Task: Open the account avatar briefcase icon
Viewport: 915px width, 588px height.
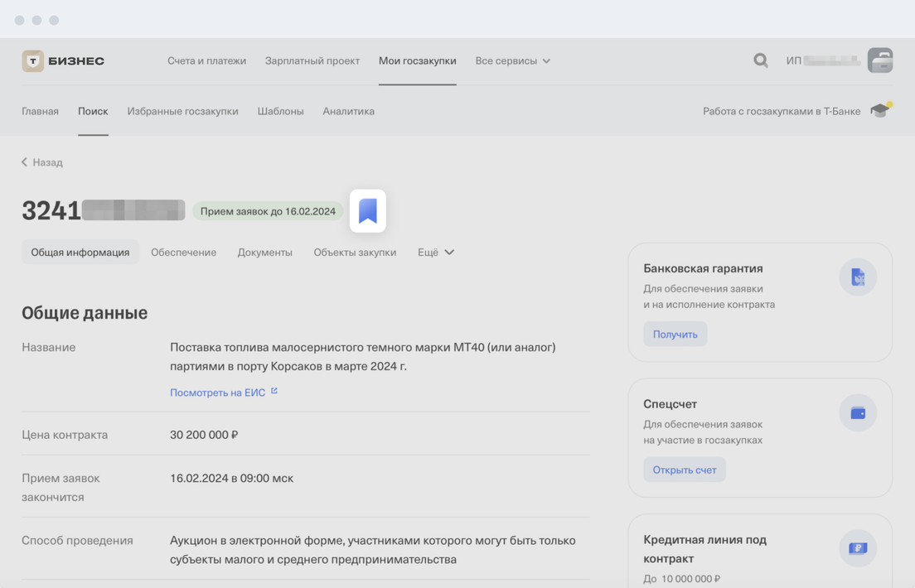Action: [x=880, y=60]
